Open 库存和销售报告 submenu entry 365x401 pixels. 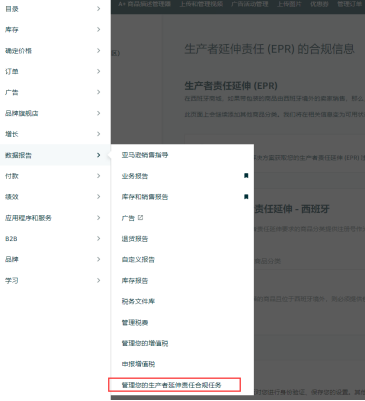coord(145,197)
